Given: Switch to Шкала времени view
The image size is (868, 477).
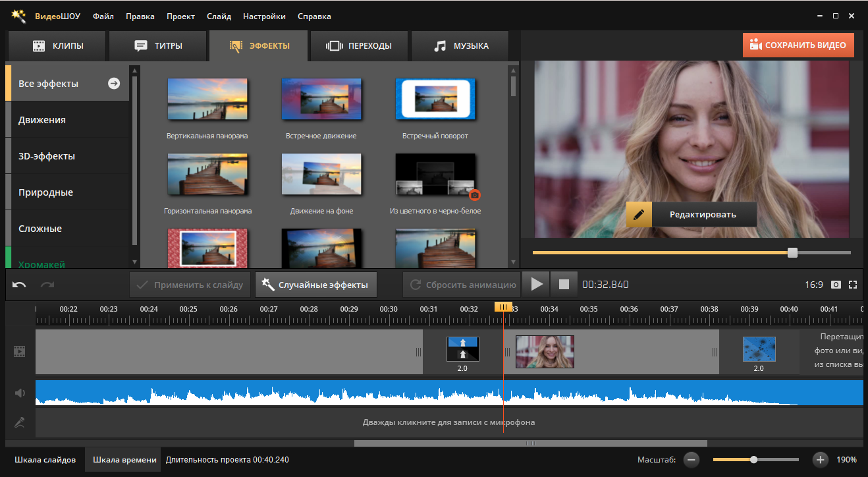Looking at the screenshot, I should click(x=124, y=459).
